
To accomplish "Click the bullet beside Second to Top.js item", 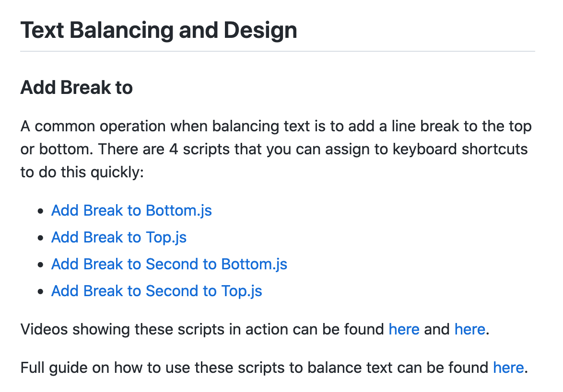I will [41, 291].
